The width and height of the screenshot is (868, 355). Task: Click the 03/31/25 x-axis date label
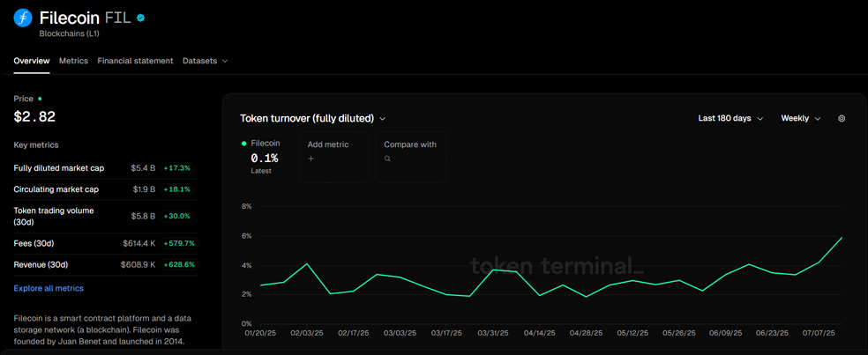point(493,334)
